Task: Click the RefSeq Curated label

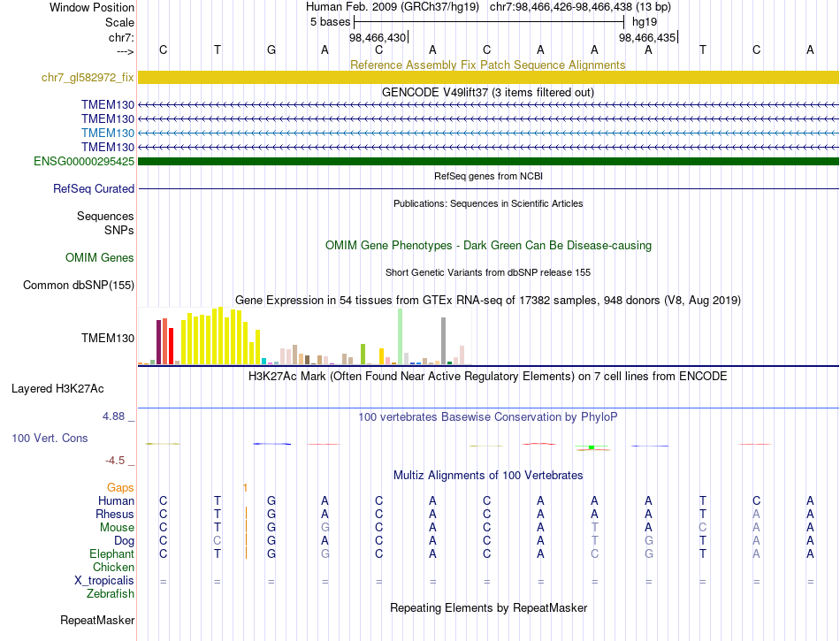Action: point(93,188)
